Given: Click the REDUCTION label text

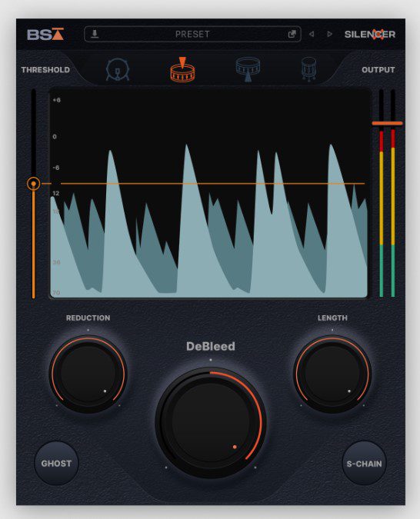Looking at the screenshot, I should (88, 318).
